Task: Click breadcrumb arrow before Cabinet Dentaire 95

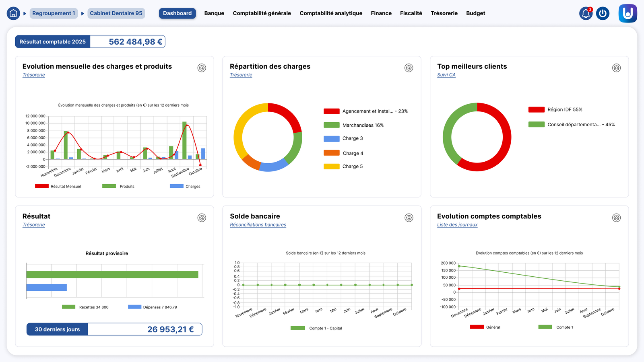Action: coord(83,13)
